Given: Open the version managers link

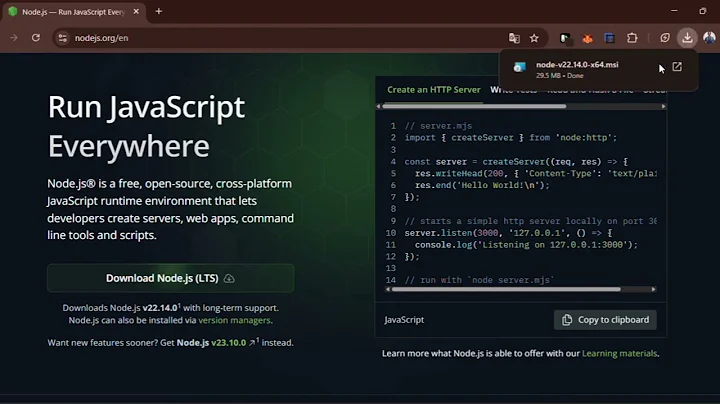Looking at the screenshot, I should 234,320.
